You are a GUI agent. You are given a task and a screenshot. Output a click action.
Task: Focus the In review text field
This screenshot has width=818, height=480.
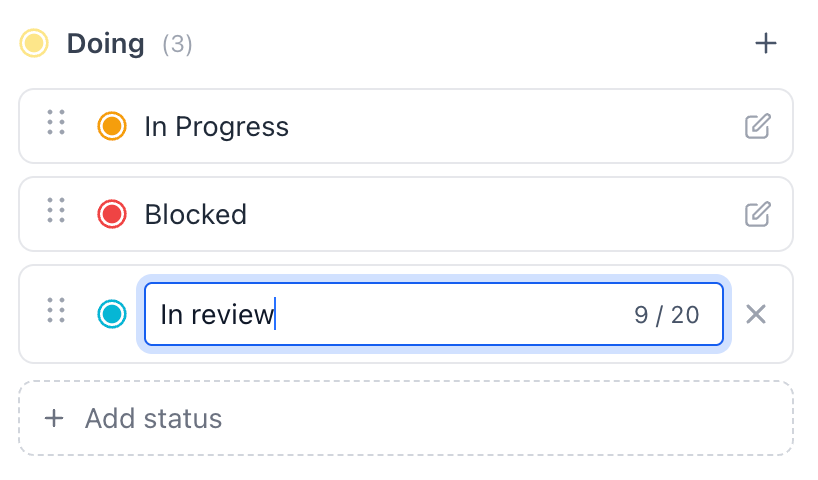[x=434, y=314]
